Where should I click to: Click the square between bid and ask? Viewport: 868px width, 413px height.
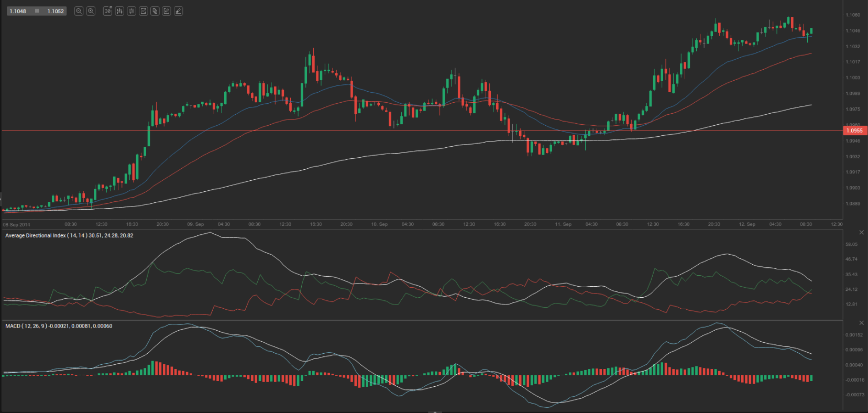point(37,11)
